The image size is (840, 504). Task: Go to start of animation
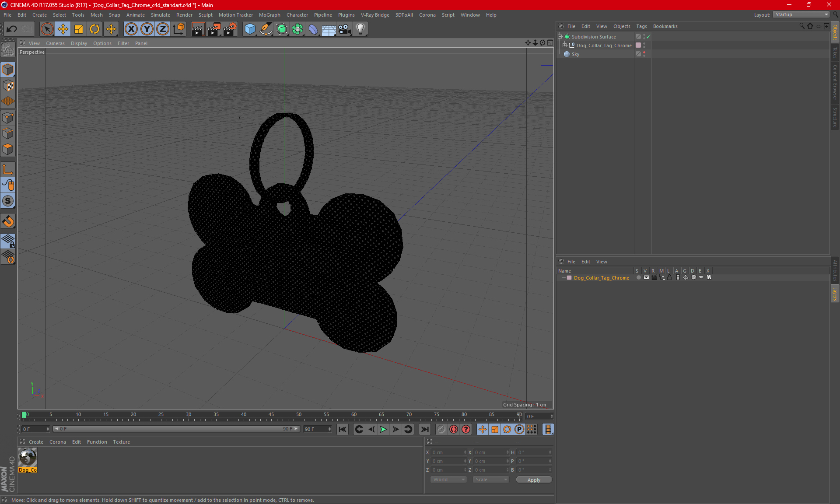pos(343,429)
